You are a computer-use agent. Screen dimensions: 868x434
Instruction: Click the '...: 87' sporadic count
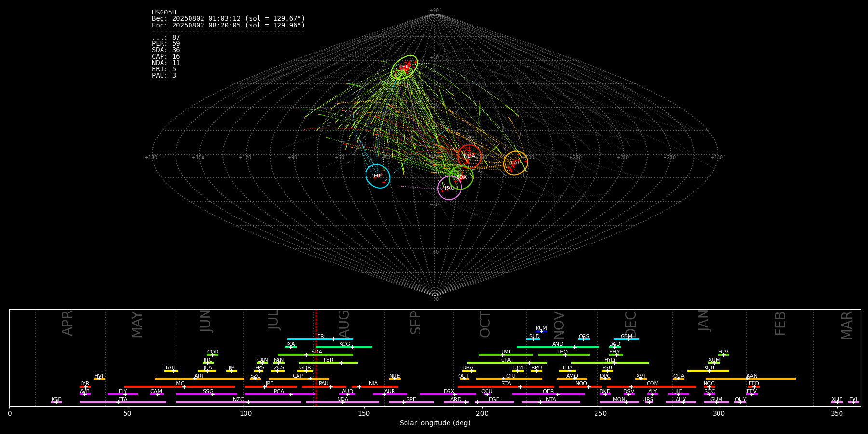tap(166, 38)
